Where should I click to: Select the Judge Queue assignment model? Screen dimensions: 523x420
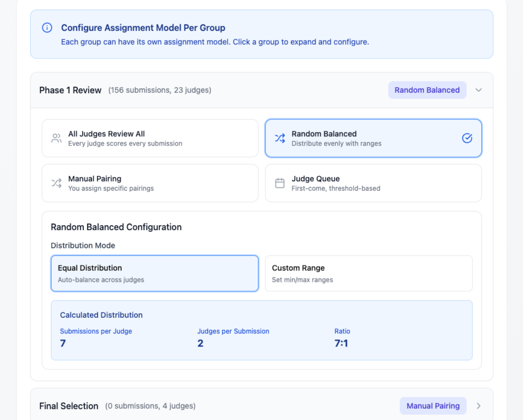point(373,183)
